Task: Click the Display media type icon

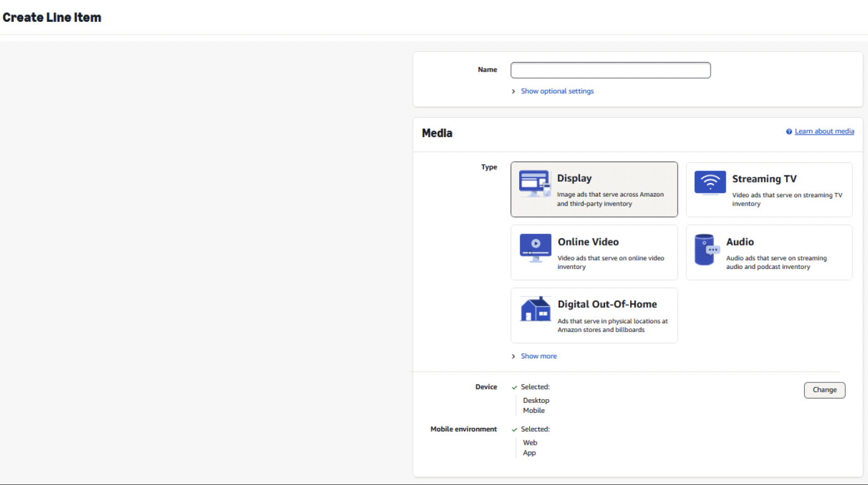Action: click(535, 184)
